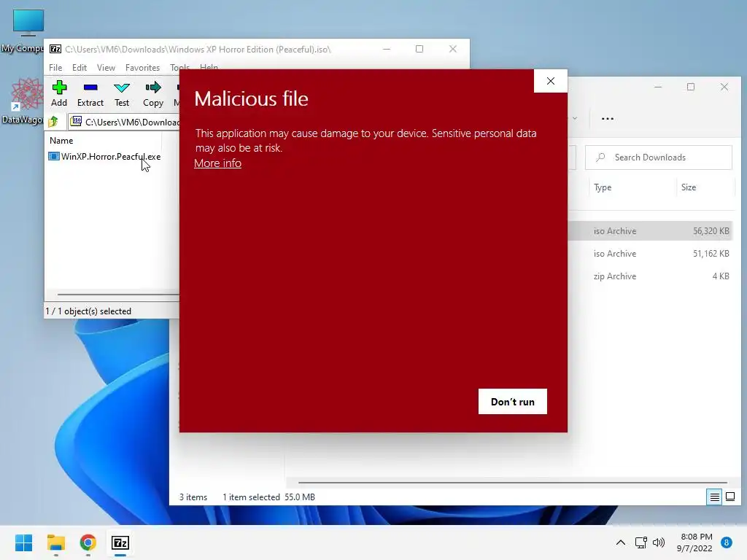Open the File menu in 7-Zip
747x560 pixels.
(55, 68)
